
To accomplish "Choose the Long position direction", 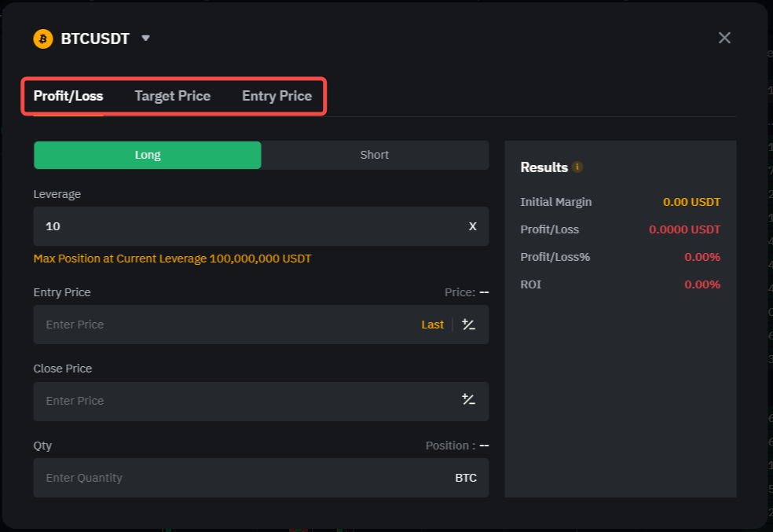I will coord(148,155).
